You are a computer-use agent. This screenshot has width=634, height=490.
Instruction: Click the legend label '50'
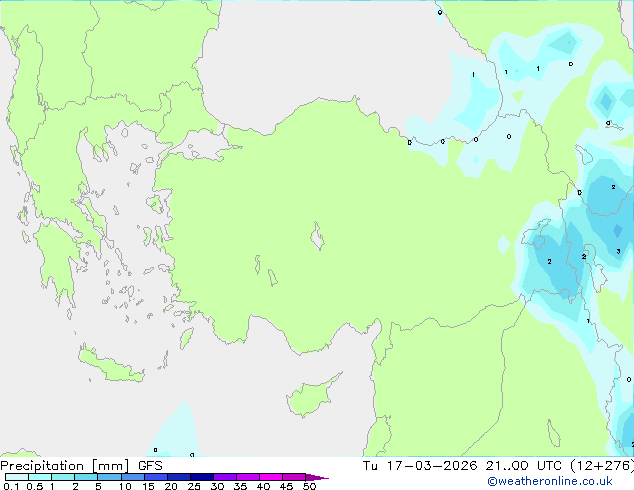click(309, 486)
